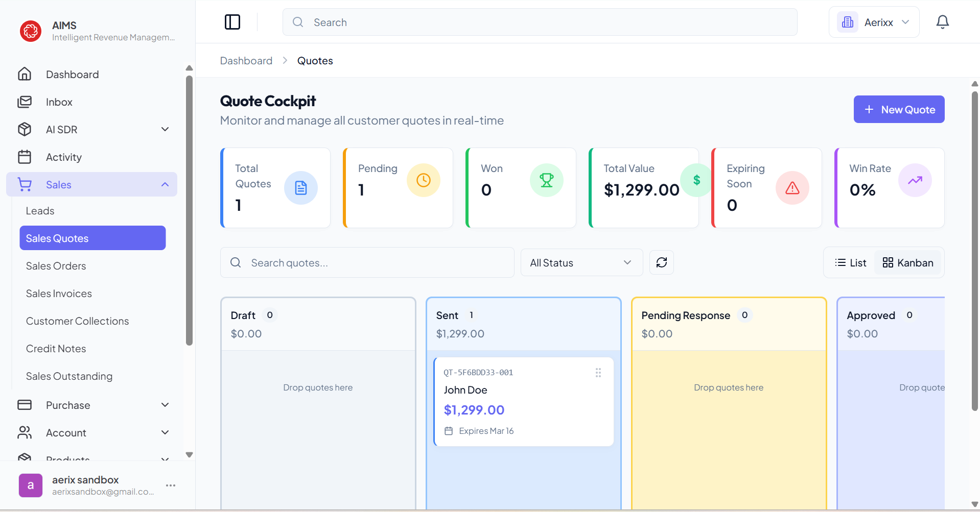
Task: Select the Kanban view toggle
Action: click(907, 262)
